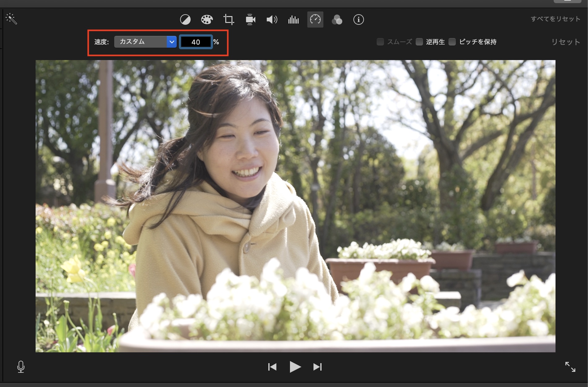Click the speed percentage field showing 40
Viewport: 588px width, 387px height.
(x=196, y=42)
